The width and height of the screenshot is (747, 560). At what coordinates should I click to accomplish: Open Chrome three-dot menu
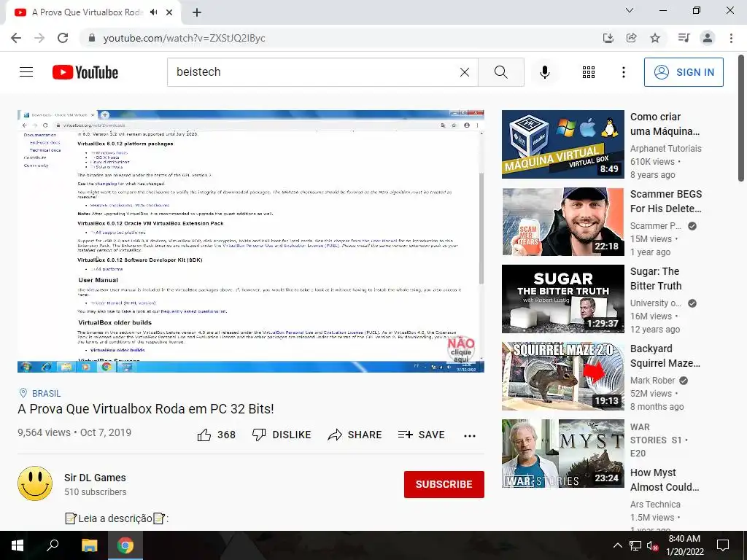click(731, 38)
